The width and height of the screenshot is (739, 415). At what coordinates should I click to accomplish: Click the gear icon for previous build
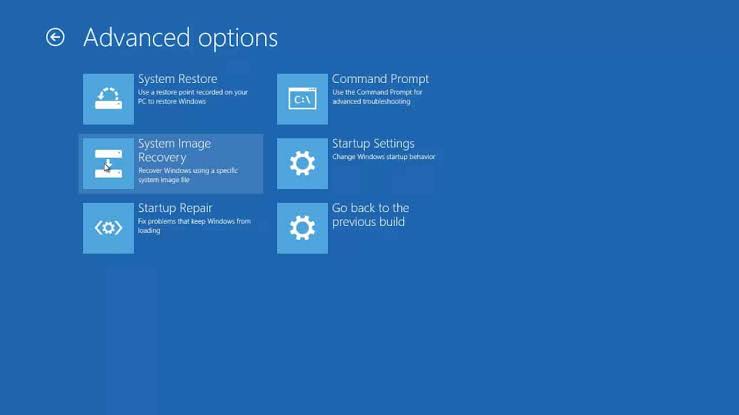click(x=302, y=228)
